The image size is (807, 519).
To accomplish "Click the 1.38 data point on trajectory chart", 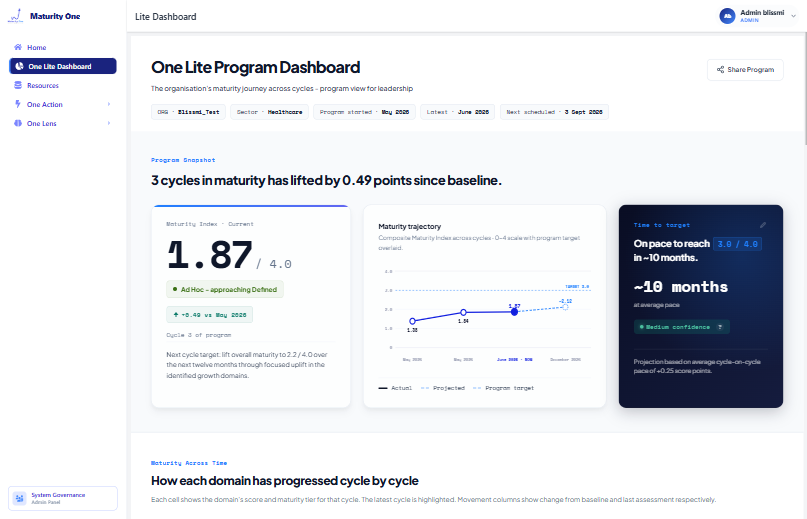I will [412, 321].
